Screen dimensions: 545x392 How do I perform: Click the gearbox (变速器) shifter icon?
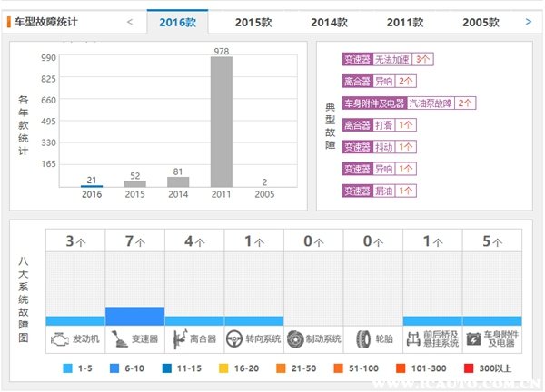[x=119, y=339]
